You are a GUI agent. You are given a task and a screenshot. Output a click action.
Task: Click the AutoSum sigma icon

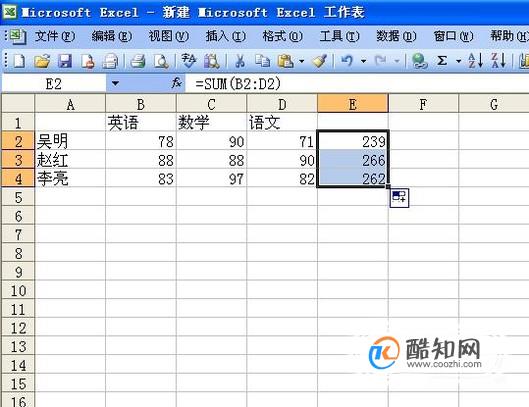coord(442,61)
